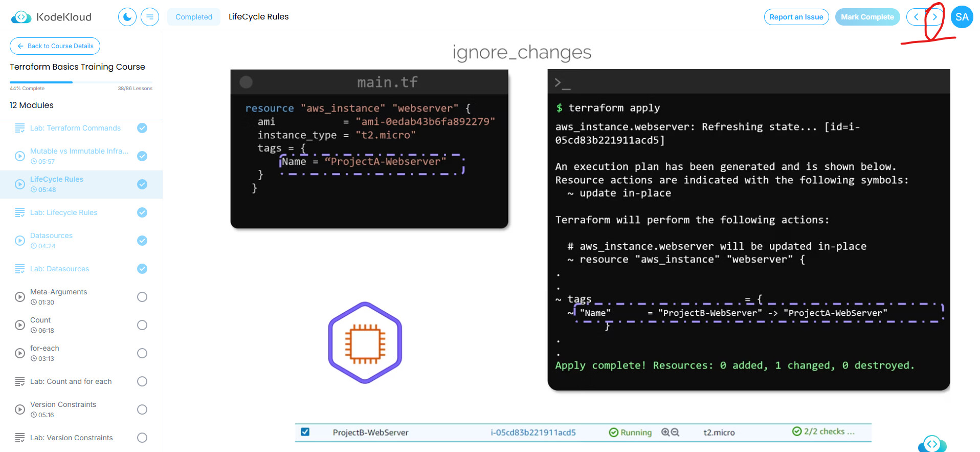The width and height of the screenshot is (980, 452).
Task: Mark Lab: Count and for each circle
Action: click(x=142, y=381)
